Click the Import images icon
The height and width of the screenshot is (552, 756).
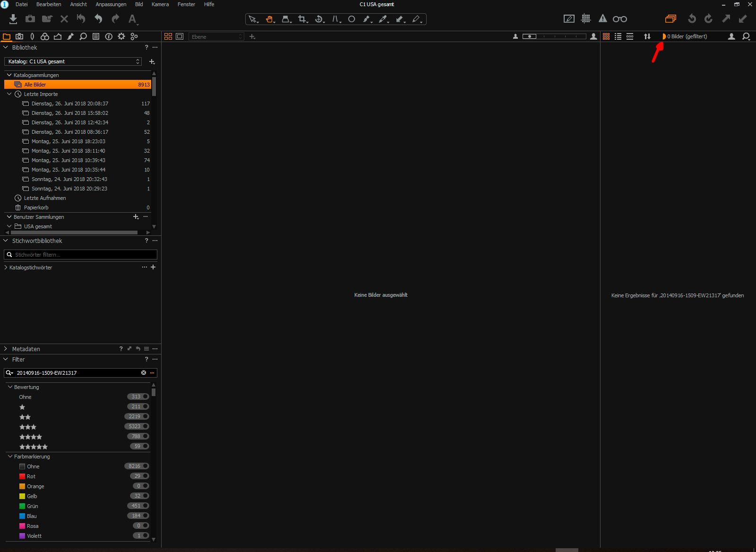pyautogui.click(x=13, y=19)
